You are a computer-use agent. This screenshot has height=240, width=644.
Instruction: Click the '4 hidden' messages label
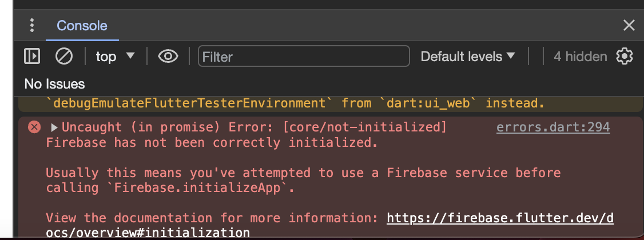(579, 56)
